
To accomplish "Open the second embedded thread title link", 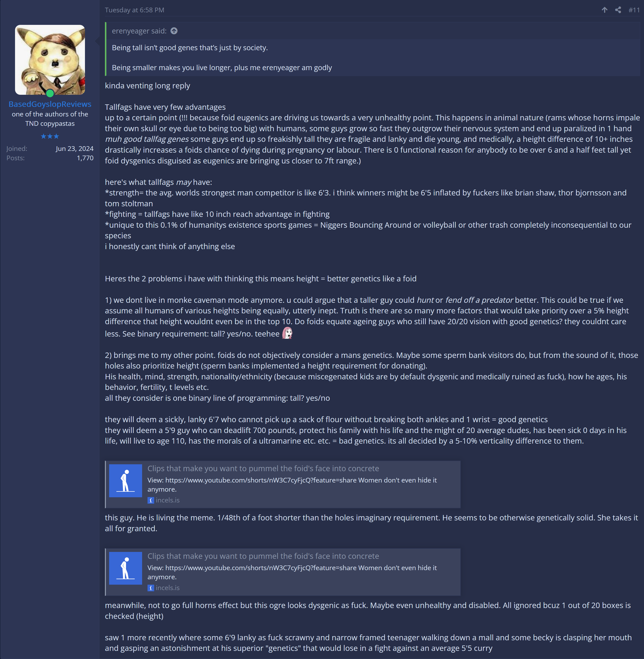I will 263,556.
